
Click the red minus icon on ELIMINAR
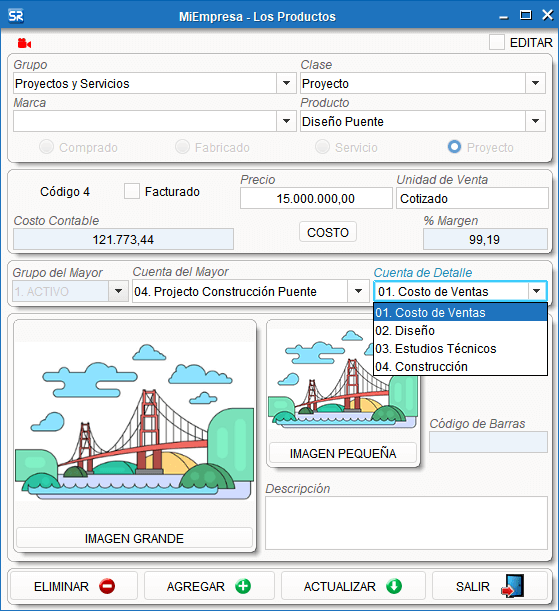pos(107,586)
